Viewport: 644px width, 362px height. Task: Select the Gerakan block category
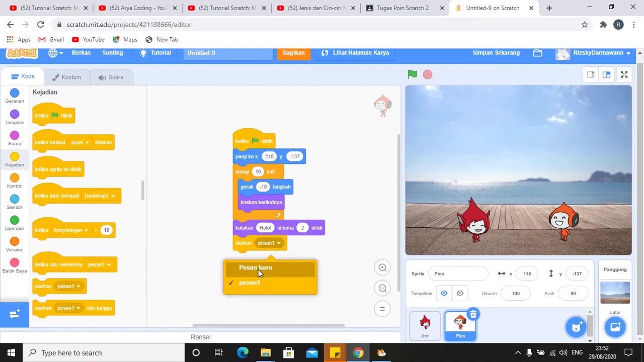tap(15, 96)
